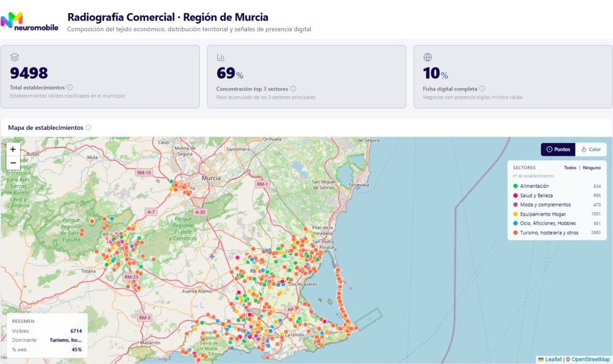The width and height of the screenshot is (613, 364).
Task: Click the orange Turismo legend color dot
Action: pos(515,233)
